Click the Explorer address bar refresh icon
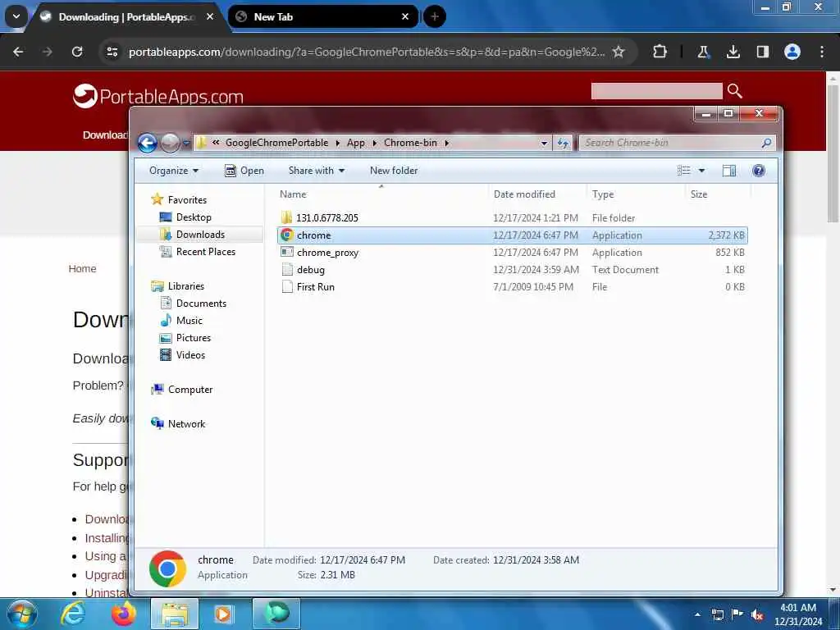 (563, 143)
